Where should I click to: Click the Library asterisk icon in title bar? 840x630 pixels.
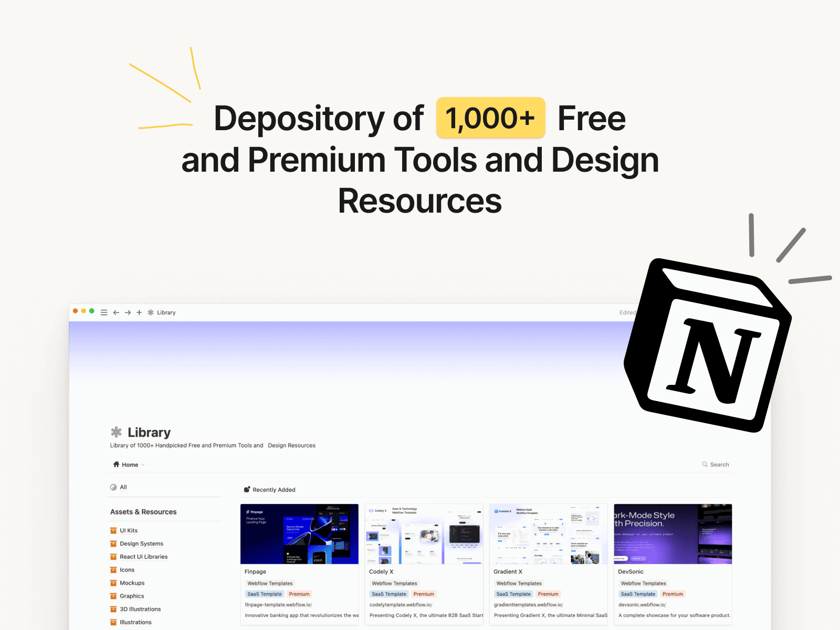tap(151, 312)
